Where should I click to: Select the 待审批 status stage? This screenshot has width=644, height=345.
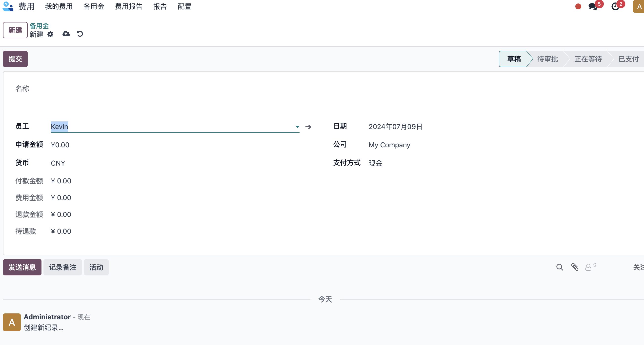point(547,59)
